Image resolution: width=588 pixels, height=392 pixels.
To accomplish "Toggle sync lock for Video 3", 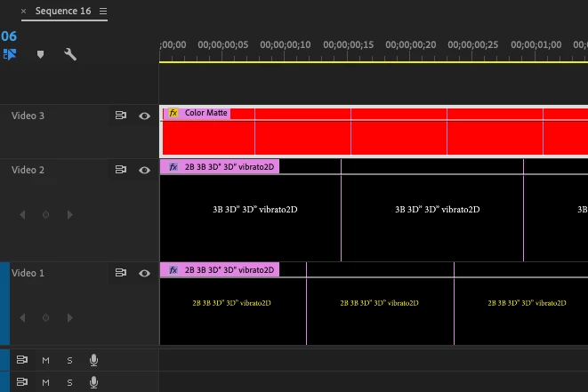I will click(120, 116).
